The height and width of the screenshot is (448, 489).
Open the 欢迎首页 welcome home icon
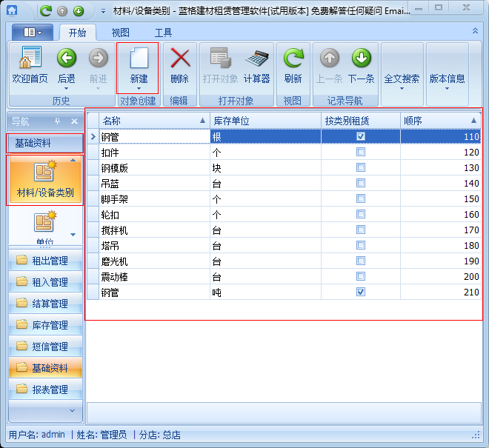[x=30, y=65]
